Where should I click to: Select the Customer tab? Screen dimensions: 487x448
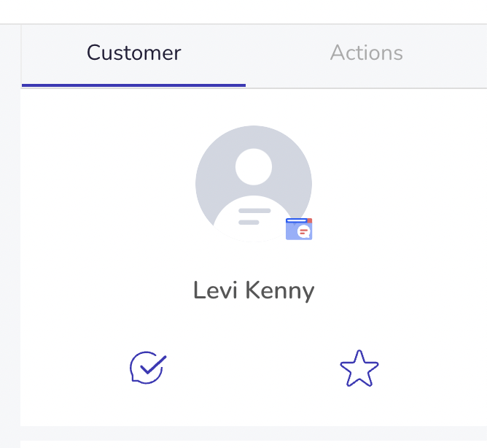[x=133, y=53]
